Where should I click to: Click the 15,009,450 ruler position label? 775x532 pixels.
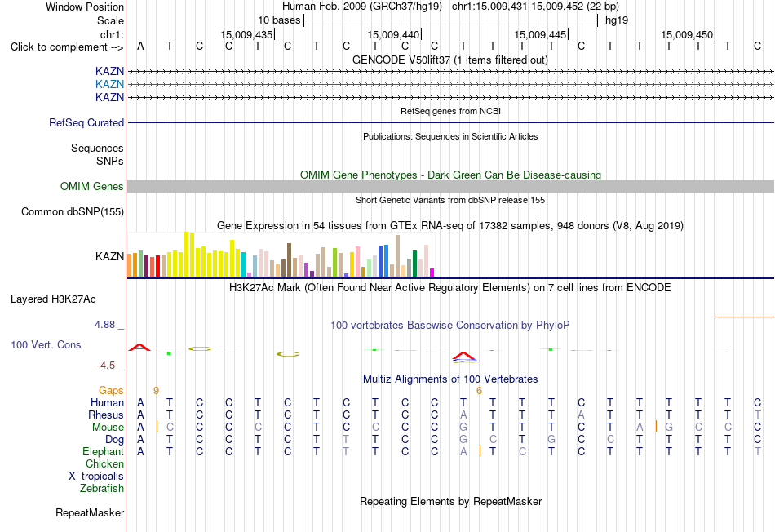pyautogui.click(x=687, y=34)
